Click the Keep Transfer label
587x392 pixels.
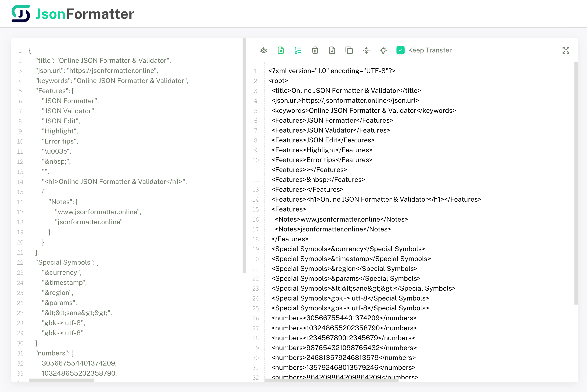tap(430, 50)
